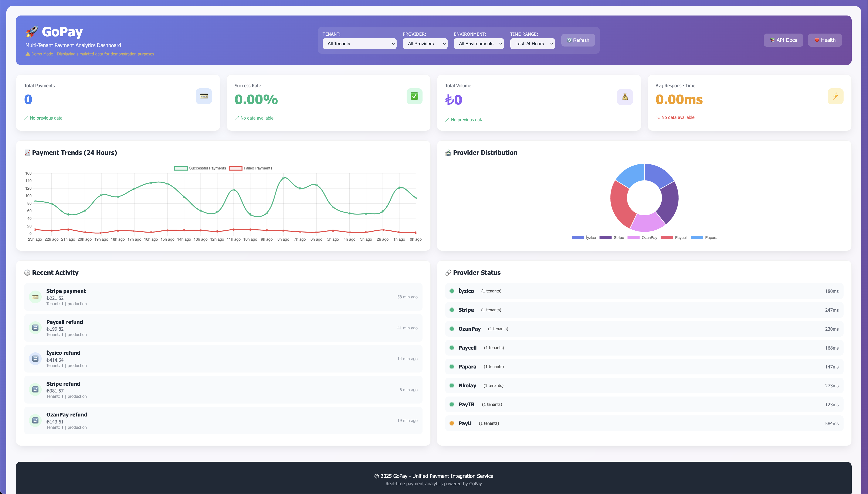This screenshot has height=494, width=868.
Task: Click the credit card icon in Total Payments
Action: point(204,96)
